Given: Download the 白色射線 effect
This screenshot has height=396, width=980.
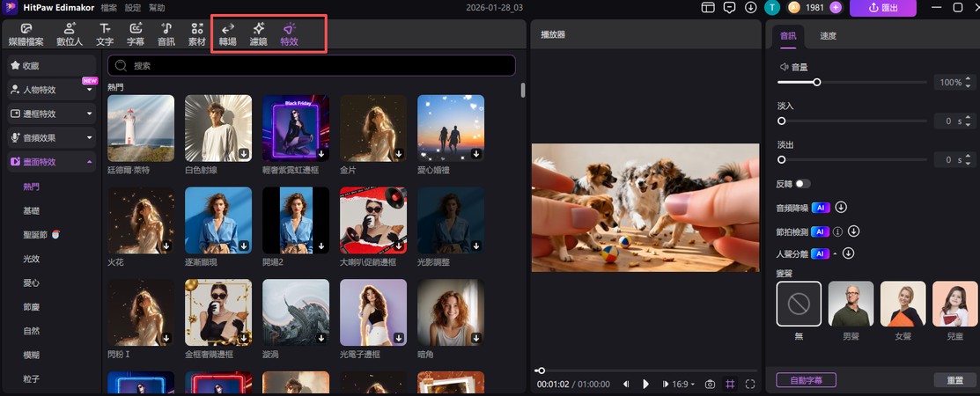Looking at the screenshot, I should (x=244, y=154).
